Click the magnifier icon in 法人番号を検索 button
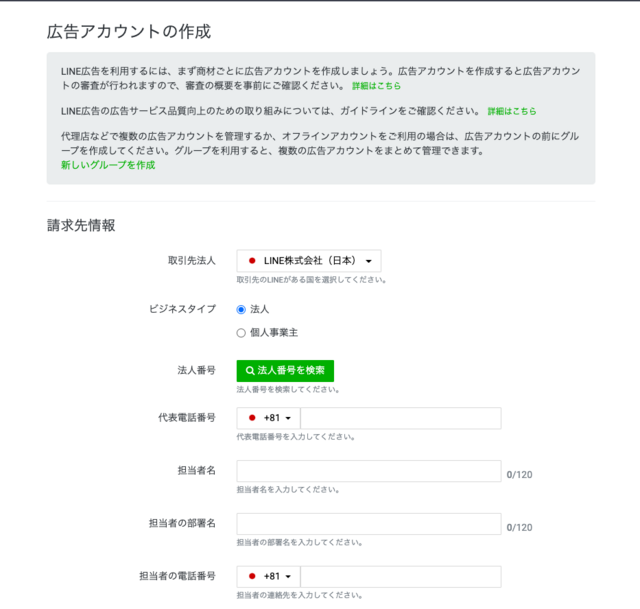The image size is (640, 609). click(250, 371)
